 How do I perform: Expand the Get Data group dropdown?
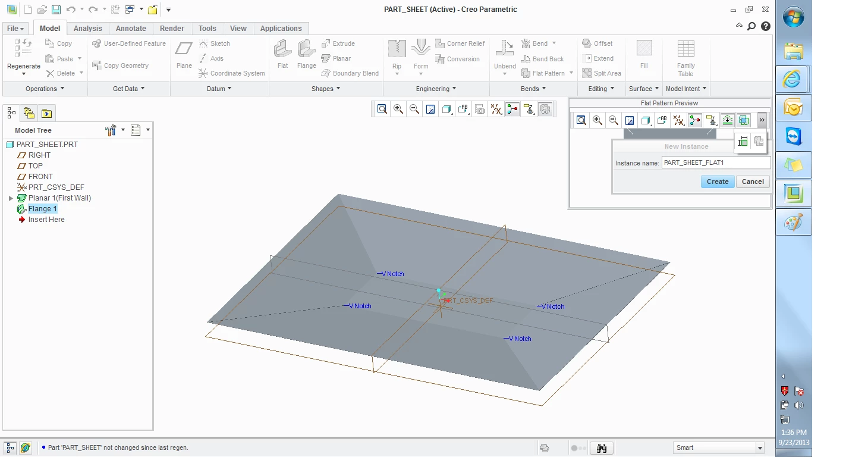click(x=129, y=89)
